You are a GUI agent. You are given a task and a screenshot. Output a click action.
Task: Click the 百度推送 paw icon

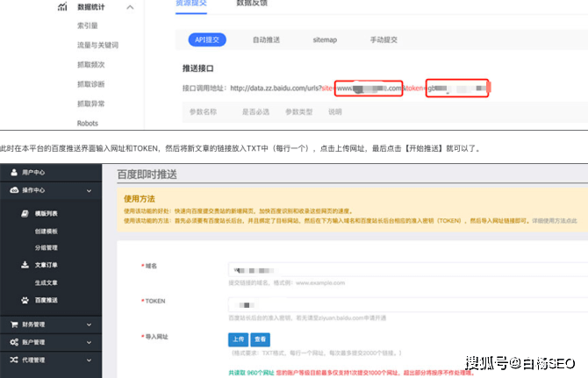pyautogui.click(x=25, y=300)
